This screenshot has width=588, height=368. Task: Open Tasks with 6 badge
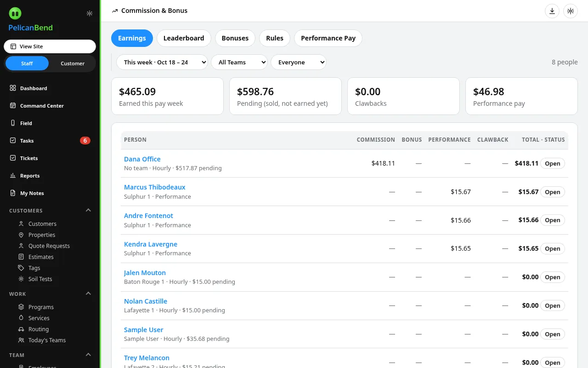tap(50, 141)
